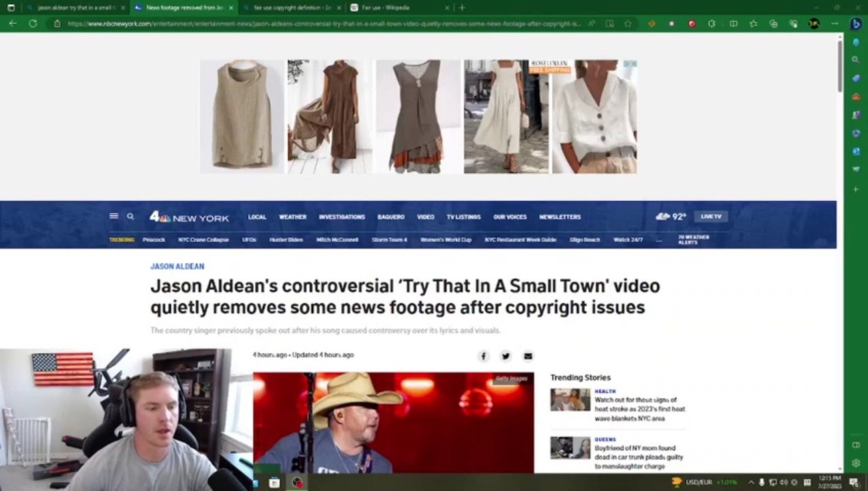Open the NBC hamburger menu

114,216
